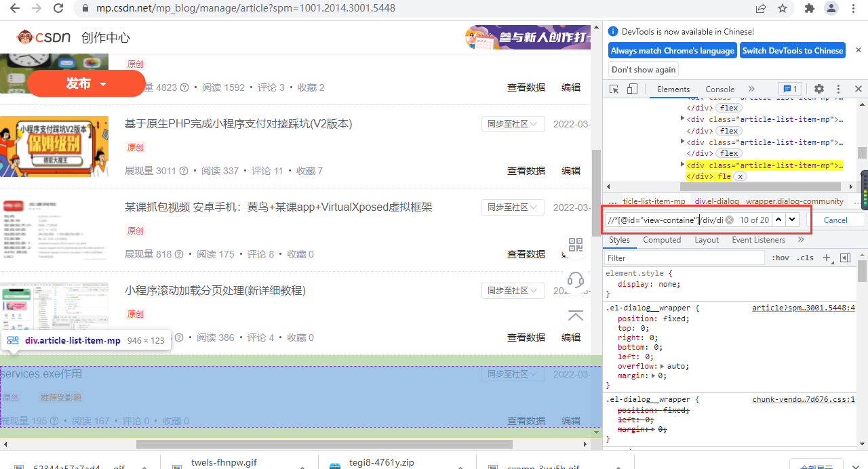
Task: Toggle the DevTools device toolbar icon
Action: coord(632,89)
